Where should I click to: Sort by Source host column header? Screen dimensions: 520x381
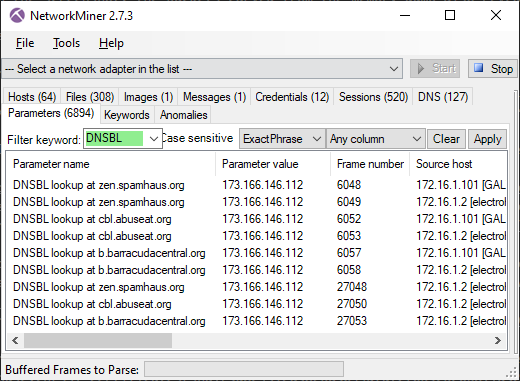(458, 164)
